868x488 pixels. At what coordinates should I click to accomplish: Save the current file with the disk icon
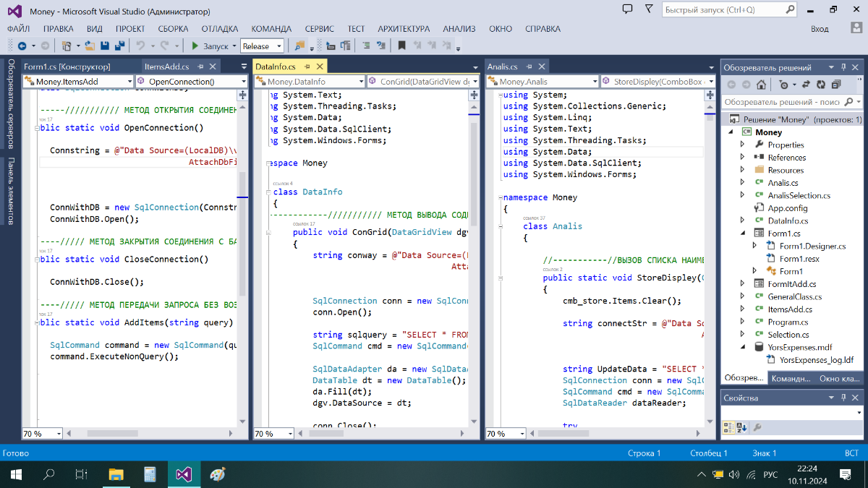(x=105, y=46)
